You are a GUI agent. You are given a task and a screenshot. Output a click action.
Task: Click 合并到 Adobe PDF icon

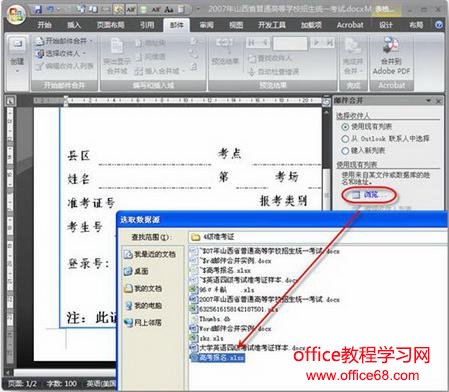coord(391,46)
